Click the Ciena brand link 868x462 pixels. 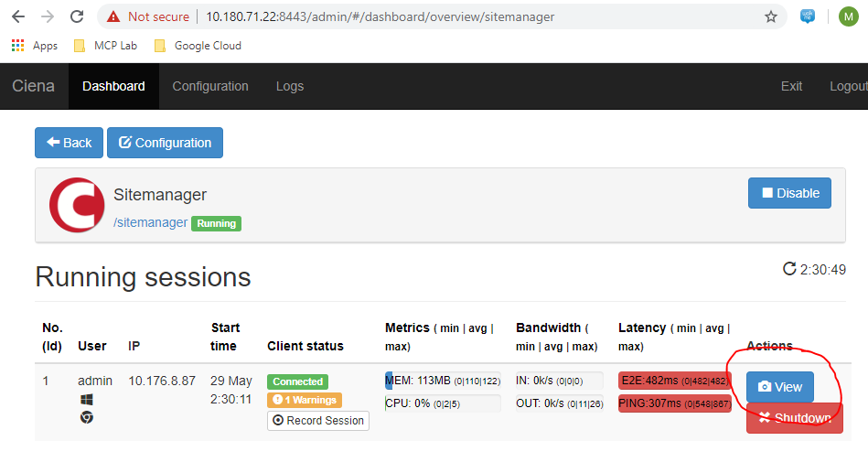[33, 86]
